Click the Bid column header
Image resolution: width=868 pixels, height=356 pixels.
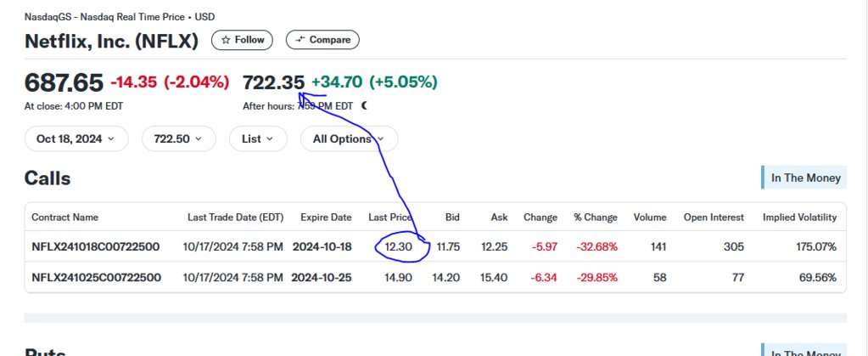(452, 218)
